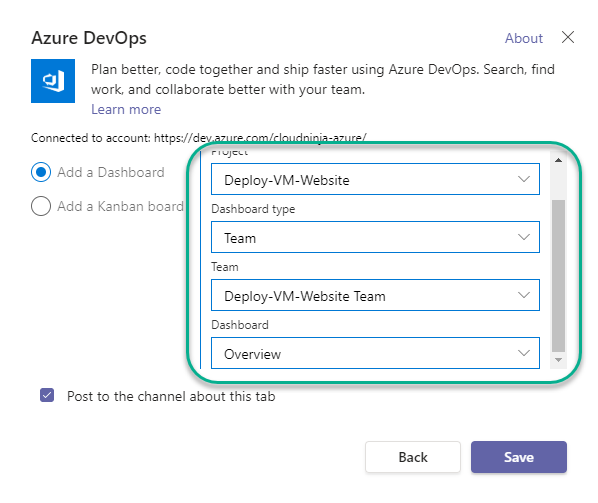The image size is (598, 503).
Task: Follow the Learn more link
Action: click(x=126, y=109)
